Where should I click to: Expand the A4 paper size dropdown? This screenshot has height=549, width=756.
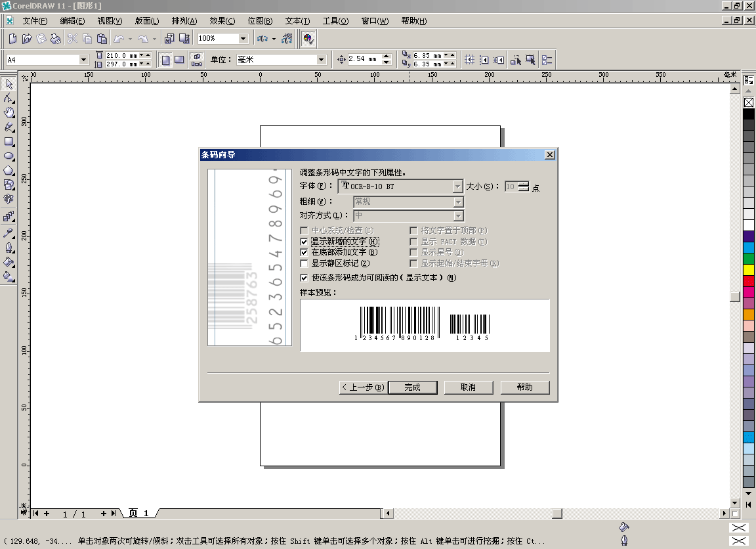click(x=83, y=60)
